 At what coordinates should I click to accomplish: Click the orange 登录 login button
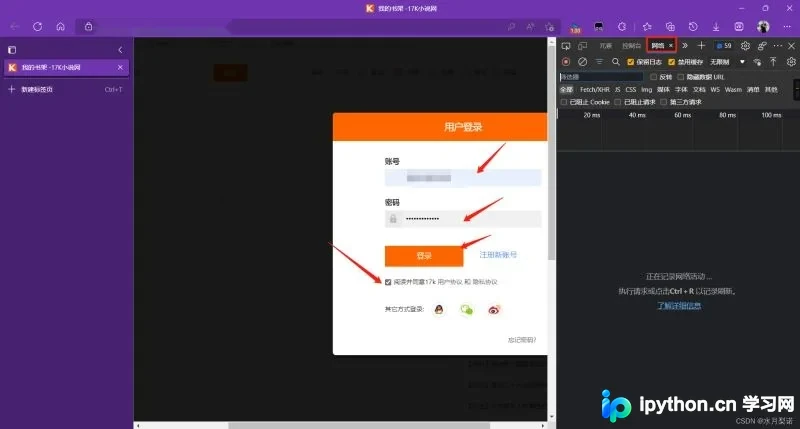(x=424, y=256)
